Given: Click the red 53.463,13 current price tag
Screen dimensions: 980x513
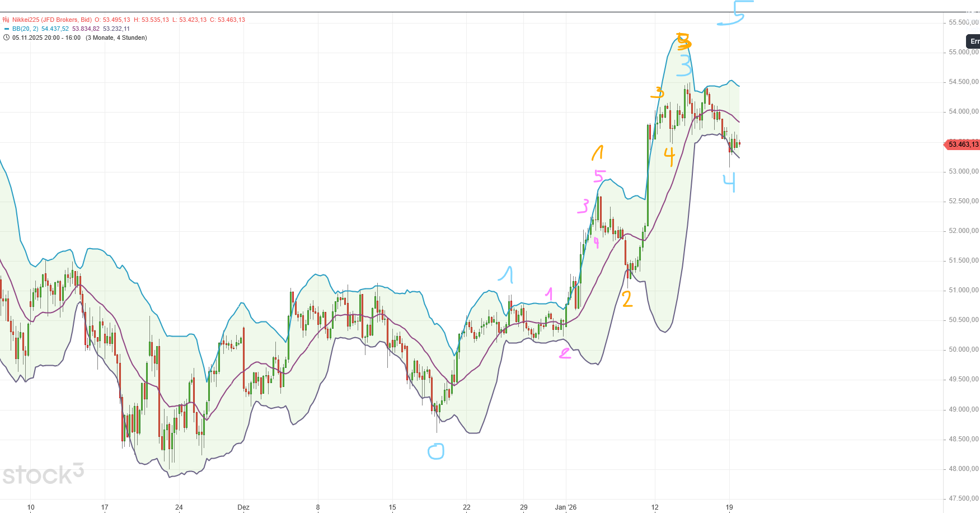Looking at the screenshot, I should 963,144.
